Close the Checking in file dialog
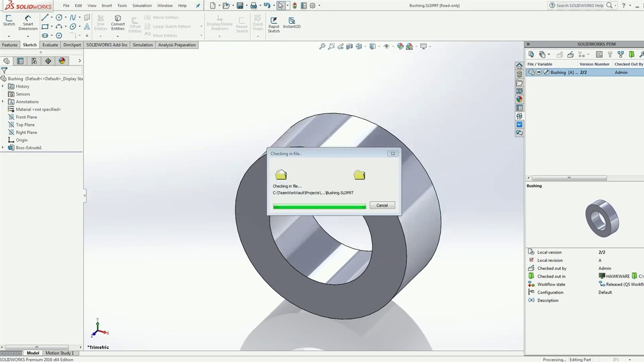 click(393, 153)
